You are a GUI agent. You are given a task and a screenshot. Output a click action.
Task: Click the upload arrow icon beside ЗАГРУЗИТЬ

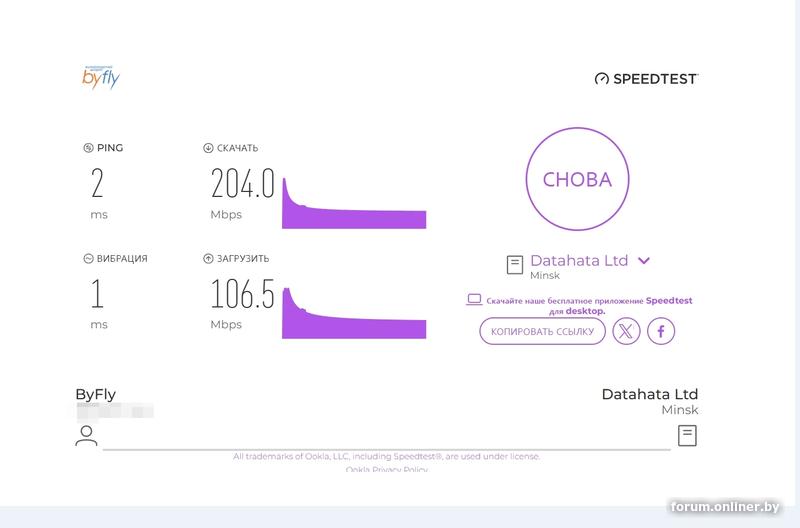tap(208, 258)
